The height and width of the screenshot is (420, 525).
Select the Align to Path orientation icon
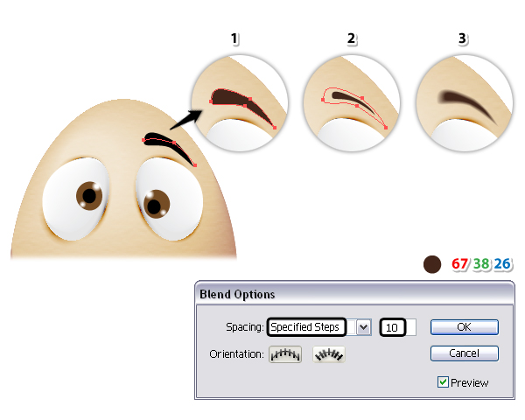pyautogui.click(x=329, y=354)
